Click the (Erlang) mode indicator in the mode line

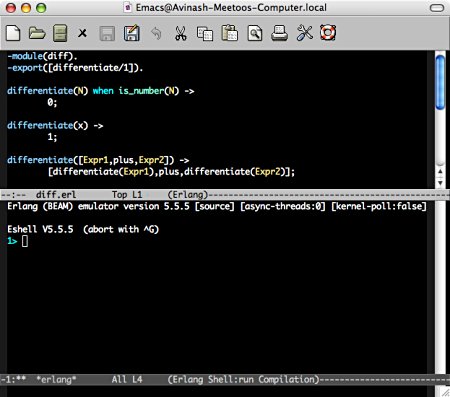tap(188, 195)
